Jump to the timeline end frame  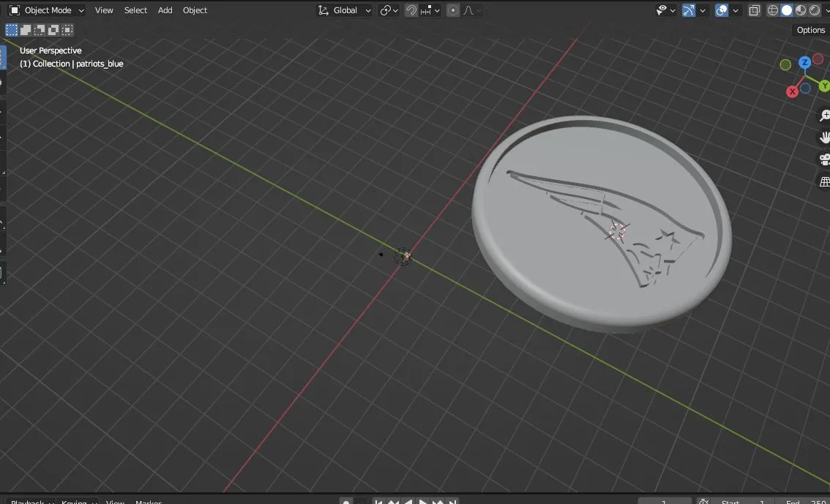coord(452,501)
